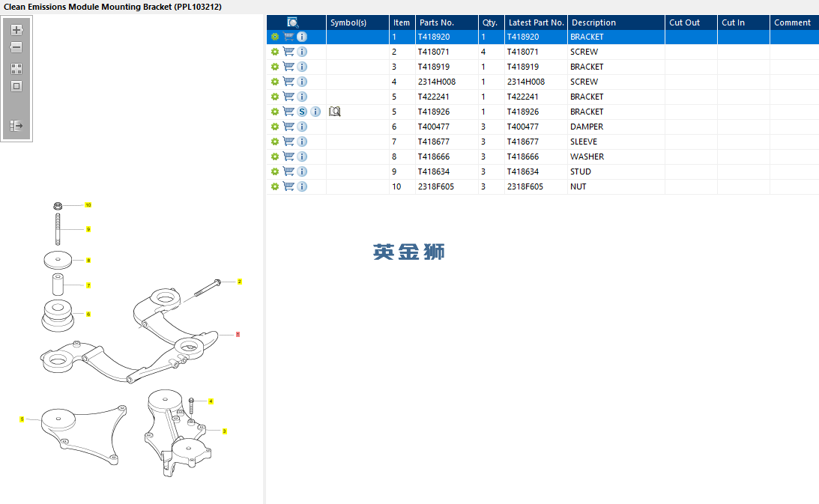Sort by Item column header

point(402,22)
